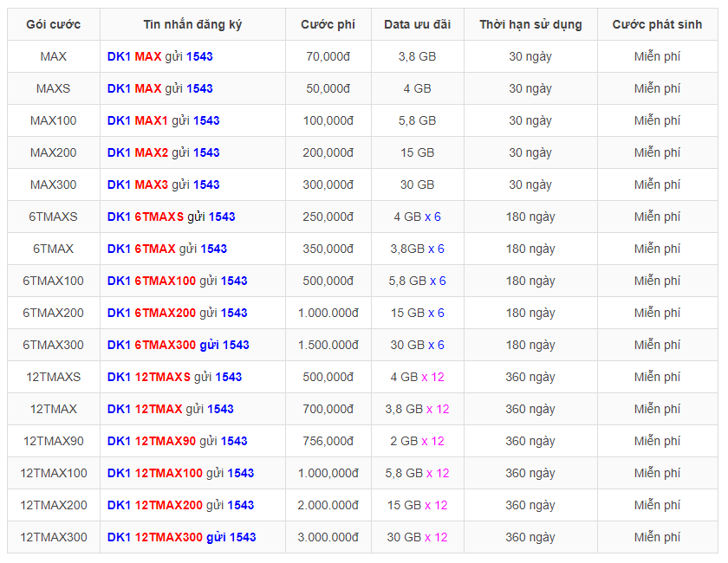Select the '700,000đ' price cell

click(x=328, y=409)
